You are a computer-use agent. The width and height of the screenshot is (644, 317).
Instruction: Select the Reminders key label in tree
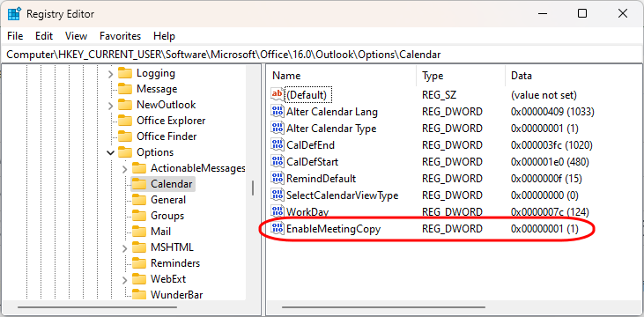point(175,263)
